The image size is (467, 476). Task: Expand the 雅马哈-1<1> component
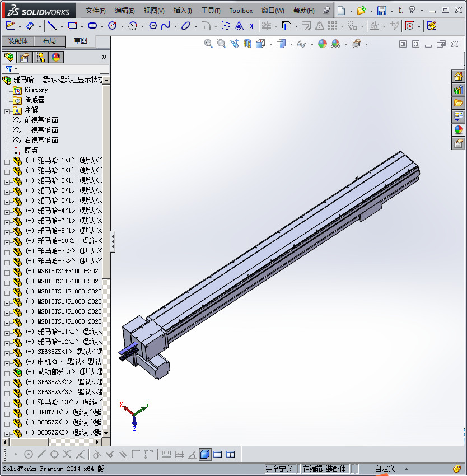click(7, 162)
